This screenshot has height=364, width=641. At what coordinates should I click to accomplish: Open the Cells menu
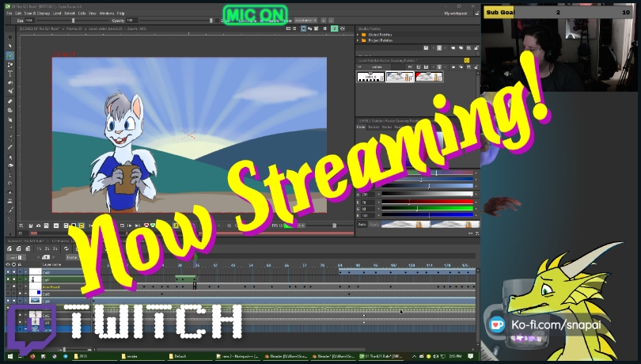pos(82,13)
